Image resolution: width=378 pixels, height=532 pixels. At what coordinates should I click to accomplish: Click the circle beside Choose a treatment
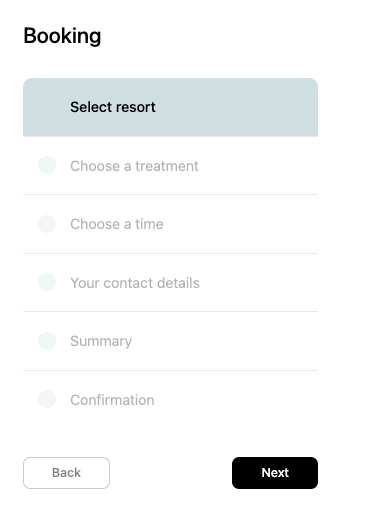[47, 165]
